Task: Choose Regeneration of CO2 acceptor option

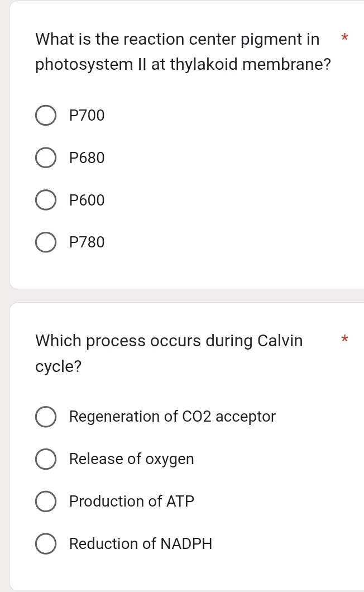Action: (45, 416)
